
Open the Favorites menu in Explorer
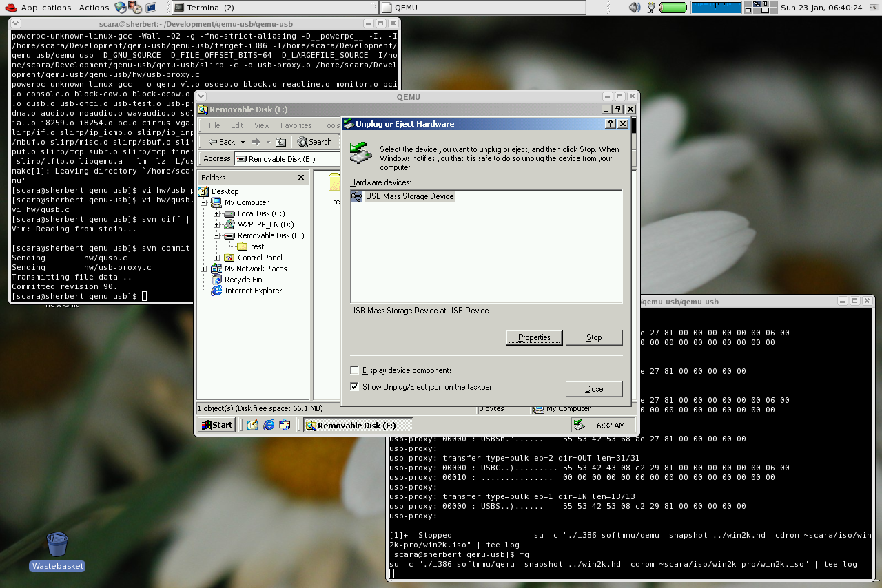(x=296, y=125)
